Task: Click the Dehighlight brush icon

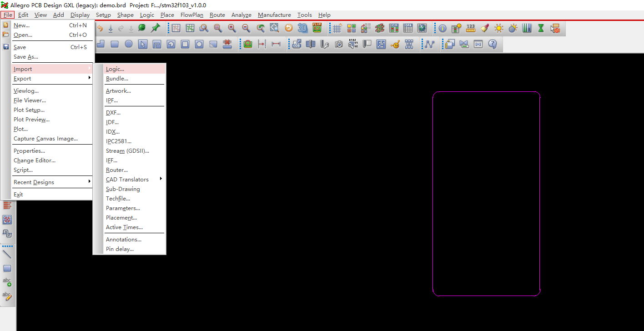Action: click(x=485, y=28)
